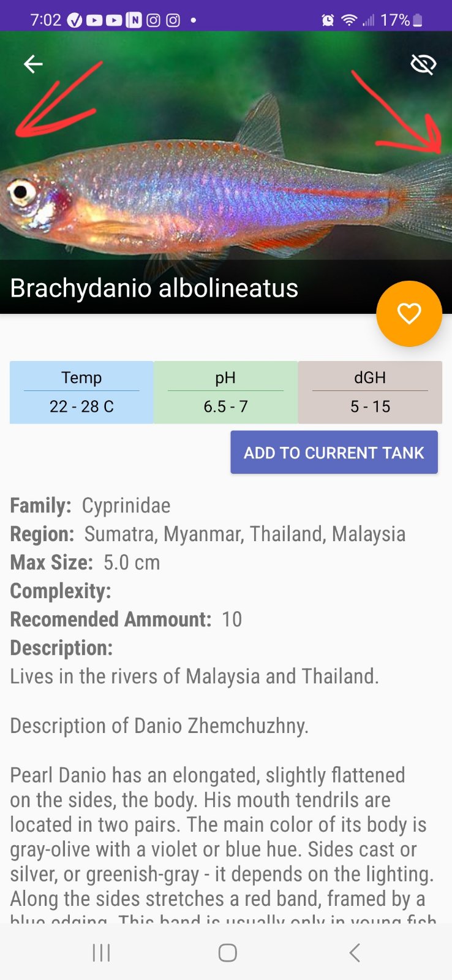Screen dimensions: 452x980
Task: Tap the Wi-Fi icon in status bar
Action: pos(348,20)
